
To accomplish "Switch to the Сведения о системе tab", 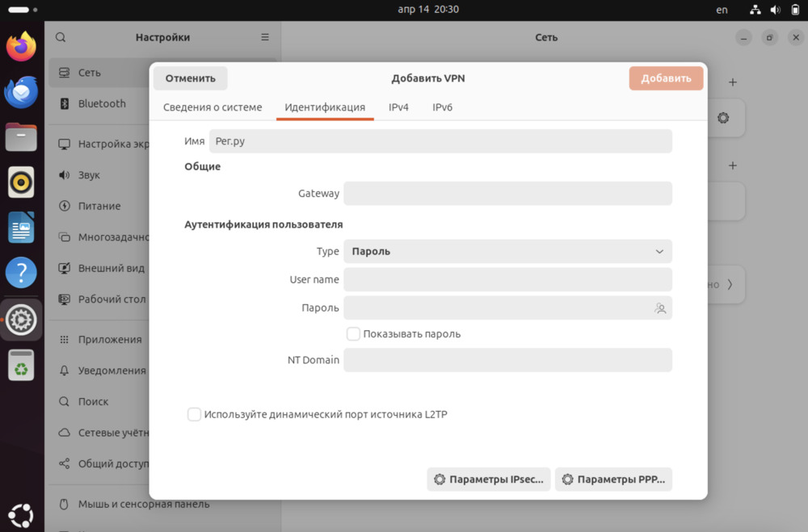I will click(x=213, y=107).
